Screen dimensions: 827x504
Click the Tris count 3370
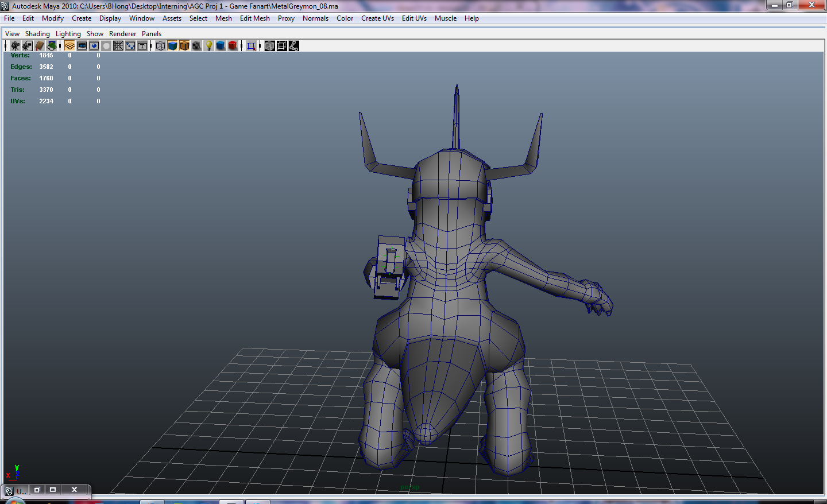pos(46,90)
